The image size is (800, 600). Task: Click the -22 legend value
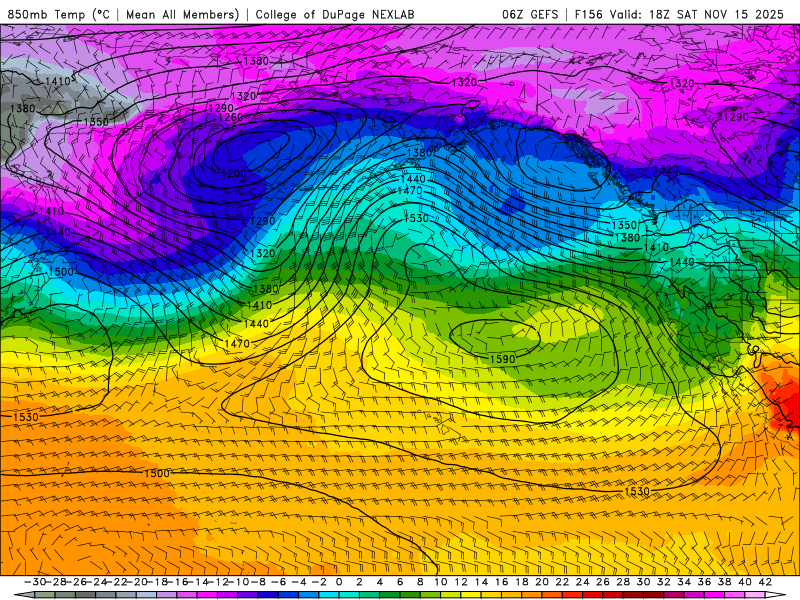[116, 582]
